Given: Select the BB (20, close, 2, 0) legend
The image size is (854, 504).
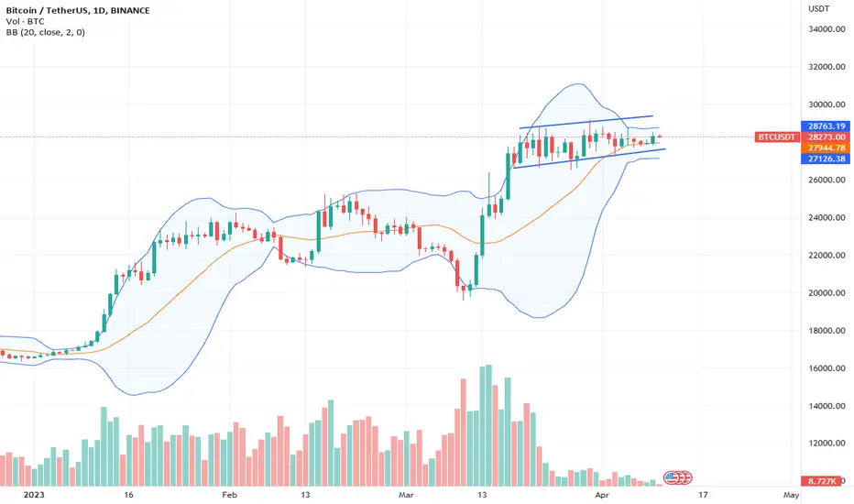Looking at the screenshot, I should coord(45,32).
